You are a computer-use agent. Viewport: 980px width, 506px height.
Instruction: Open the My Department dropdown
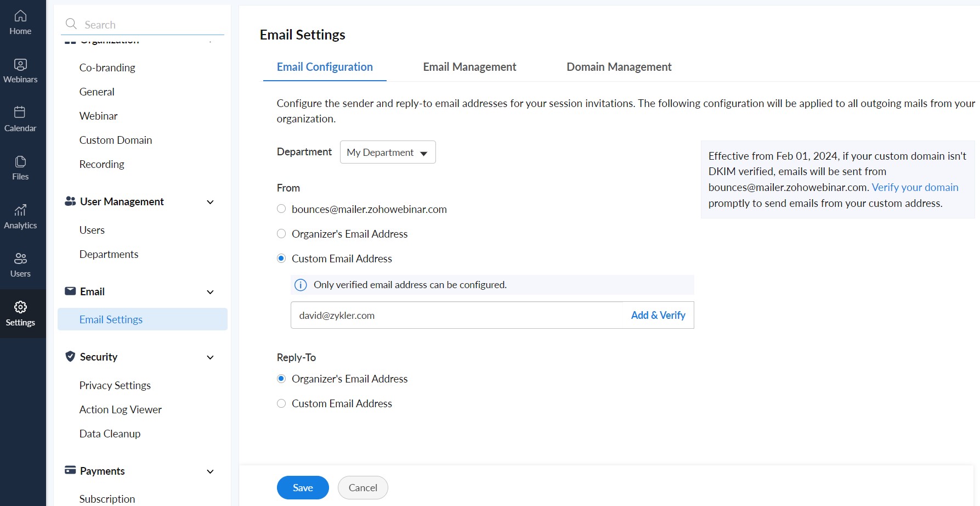point(388,152)
